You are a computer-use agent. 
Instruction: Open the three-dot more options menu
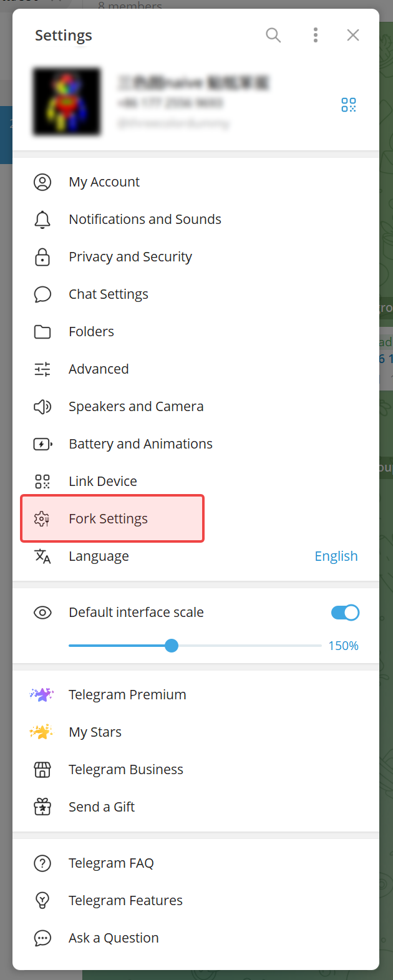click(316, 35)
